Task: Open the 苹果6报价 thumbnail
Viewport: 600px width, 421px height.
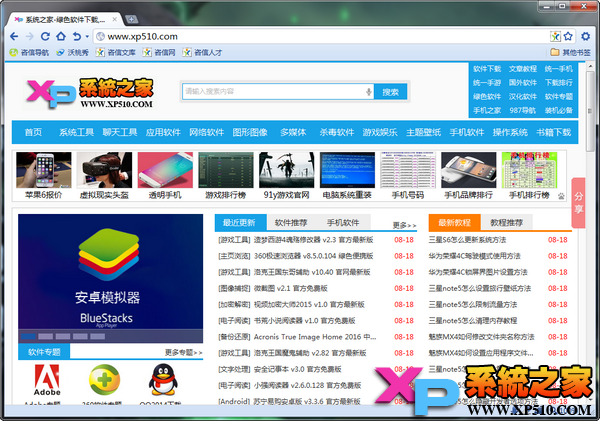Action: pos(44,176)
